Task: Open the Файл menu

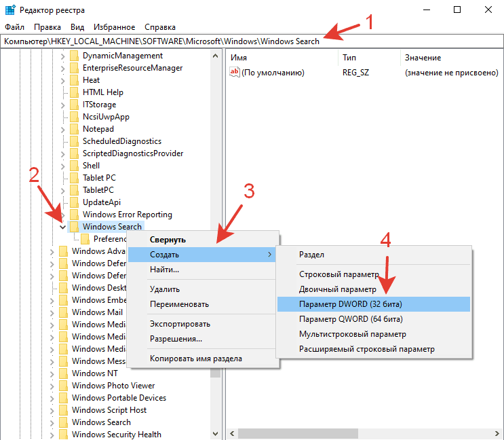Action: [x=14, y=27]
